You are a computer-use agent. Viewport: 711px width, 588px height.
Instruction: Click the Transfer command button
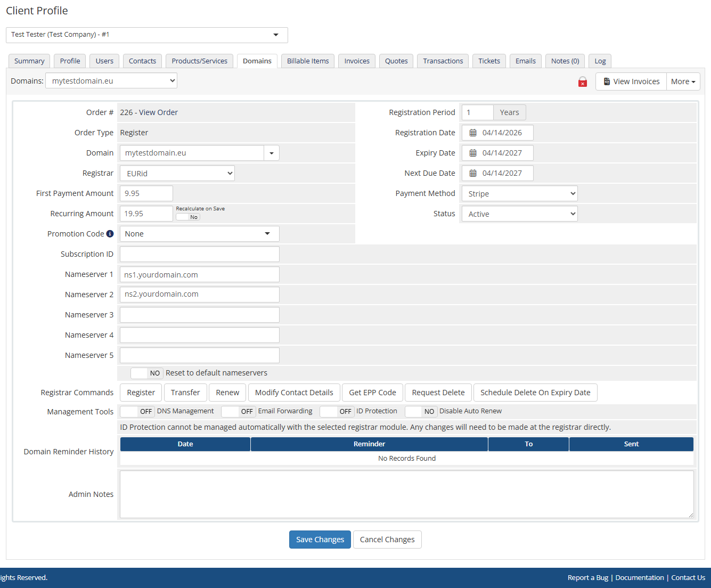(x=185, y=393)
